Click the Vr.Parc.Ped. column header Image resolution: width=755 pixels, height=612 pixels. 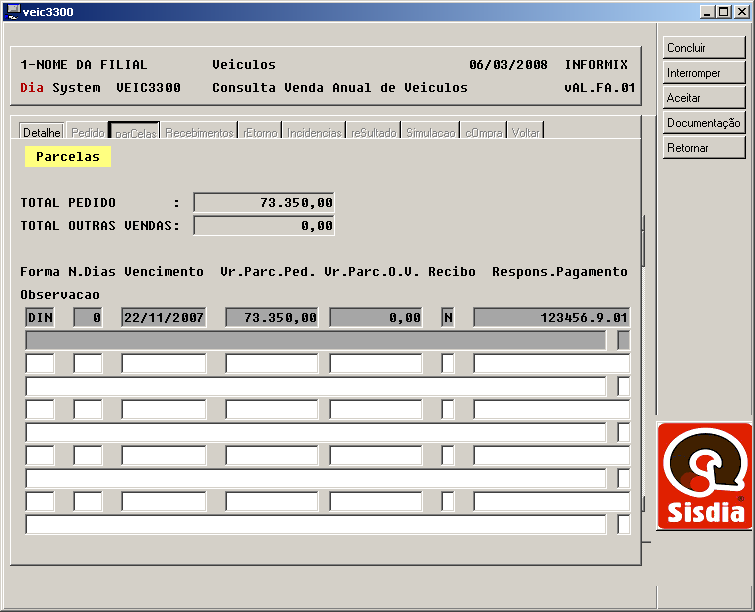268,272
